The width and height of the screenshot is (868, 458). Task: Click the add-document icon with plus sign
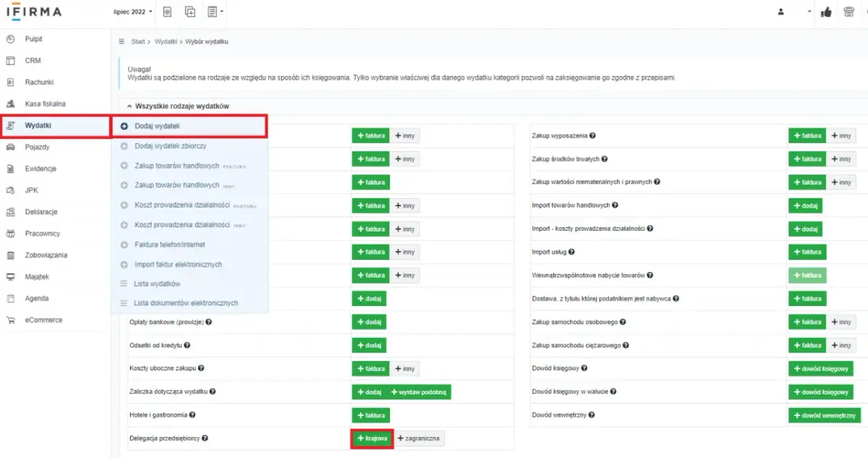click(190, 12)
